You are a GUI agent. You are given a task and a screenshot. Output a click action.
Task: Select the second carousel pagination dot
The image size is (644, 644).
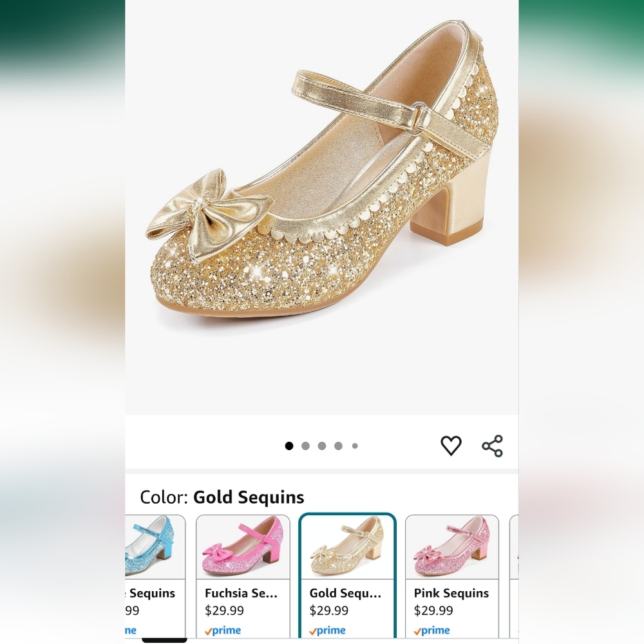tap(306, 445)
